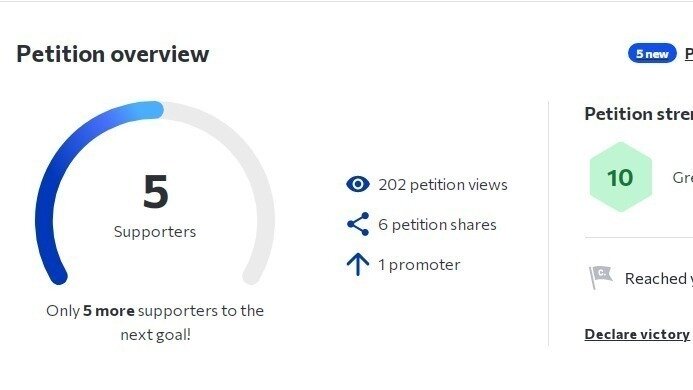This screenshot has height=390, width=693.
Task: Open the underlined link next to 5 new badge
Action: click(689, 54)
